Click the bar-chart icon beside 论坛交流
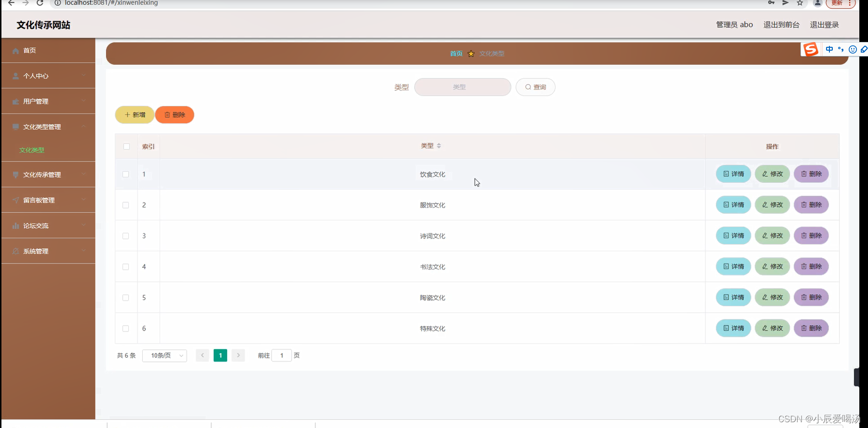Viewport: 868px width, 428px height. pyautogui.click(x=15, y=226)
